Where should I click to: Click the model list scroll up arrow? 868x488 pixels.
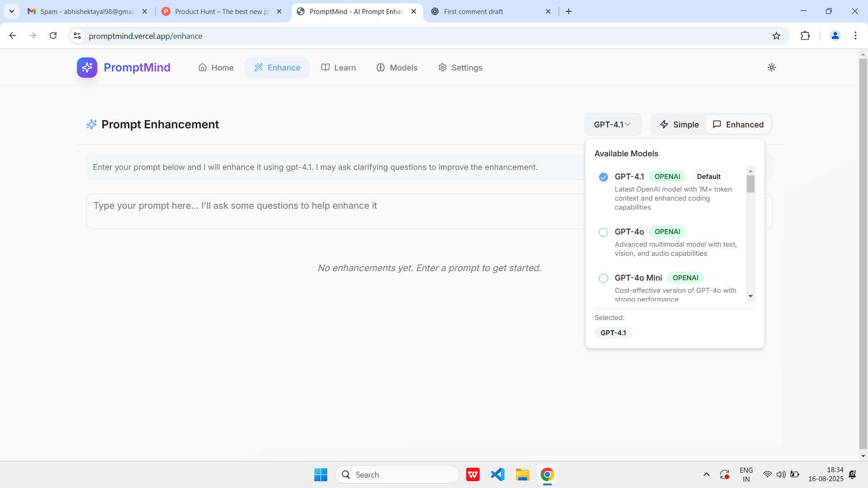[750, 171]
